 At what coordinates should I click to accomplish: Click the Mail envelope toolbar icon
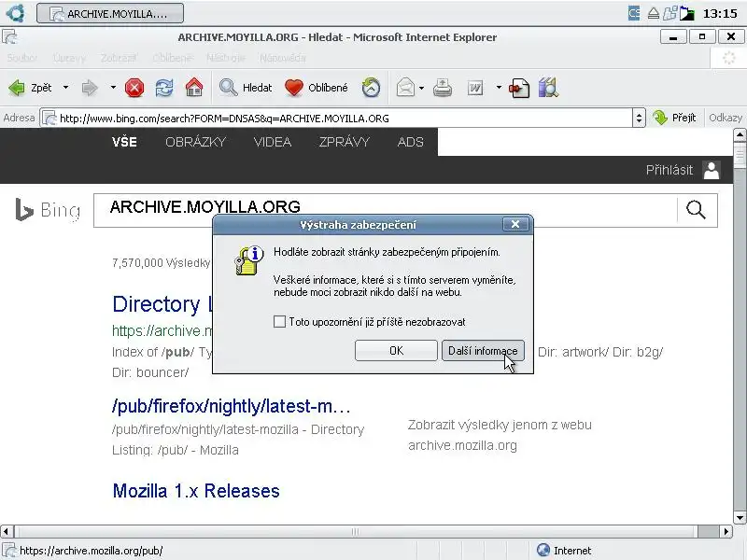405,88
